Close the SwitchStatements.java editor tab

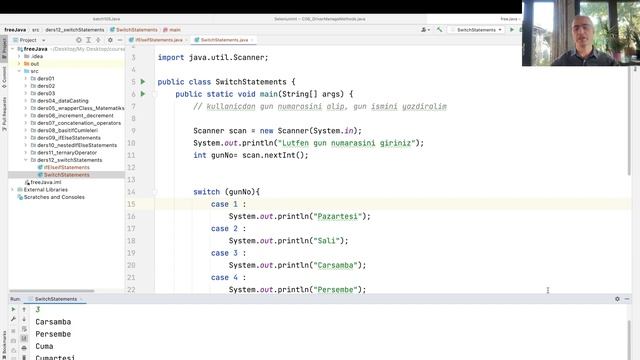252,40
